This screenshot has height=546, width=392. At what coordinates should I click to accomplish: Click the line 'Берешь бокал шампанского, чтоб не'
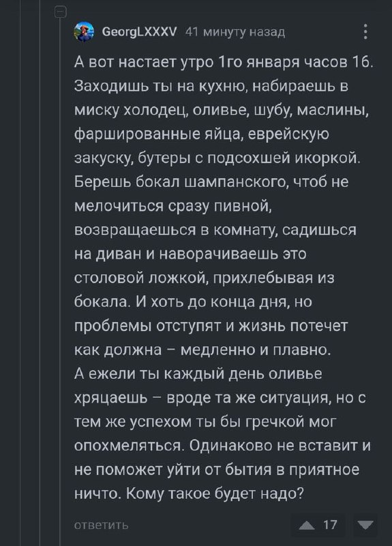pos(211,182)
